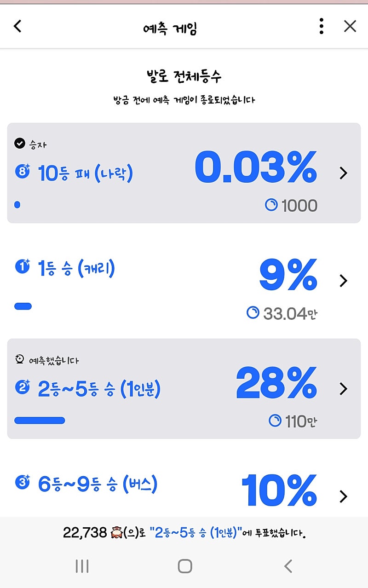Click the number 8 badge icon
This screenshot has width=368, height=588.
(22, 173)
